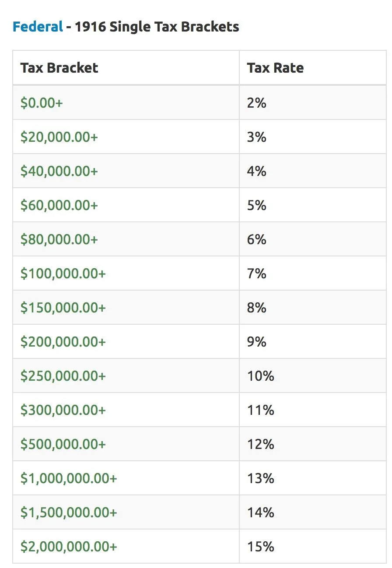Viewport: 392px width, 568px height.
Task: Click the $100,000.00+ bracket link
Action: click(x=63, y=273)
